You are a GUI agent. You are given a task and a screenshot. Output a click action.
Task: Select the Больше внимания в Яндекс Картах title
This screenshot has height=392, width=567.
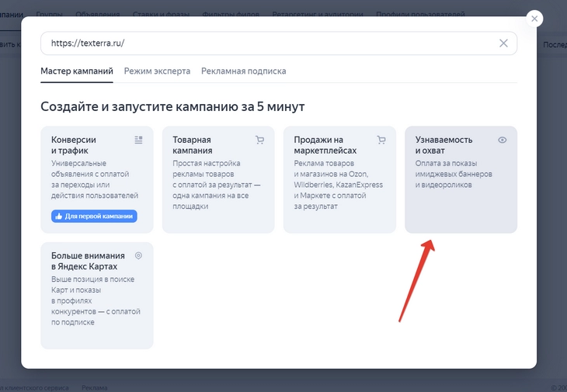point(88,261)
